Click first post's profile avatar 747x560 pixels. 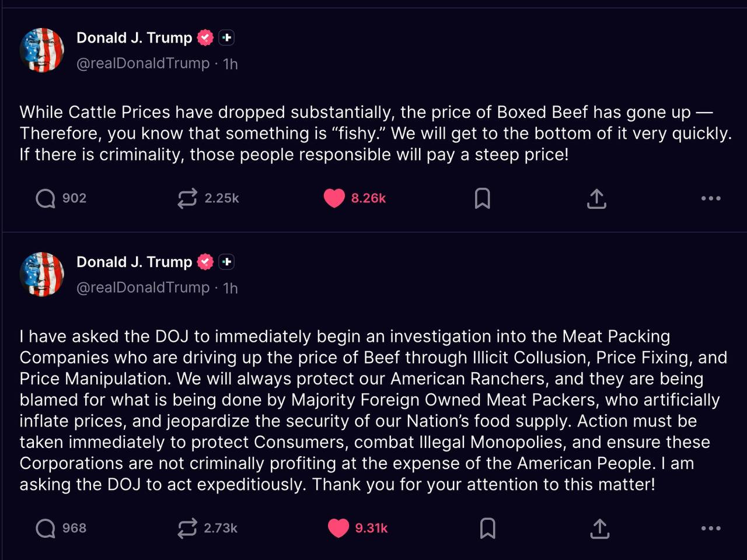click(42, 50)
